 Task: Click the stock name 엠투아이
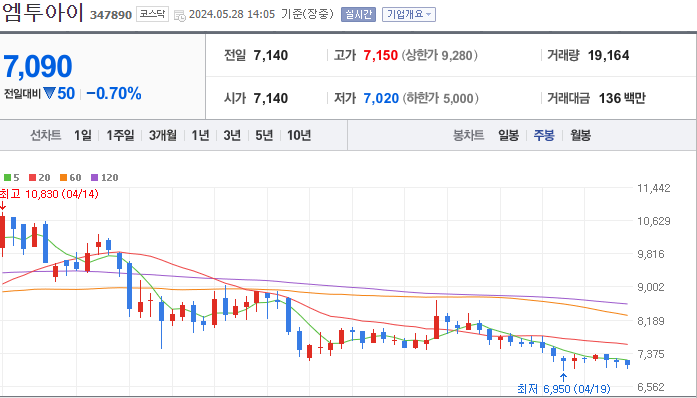point(42,13)
